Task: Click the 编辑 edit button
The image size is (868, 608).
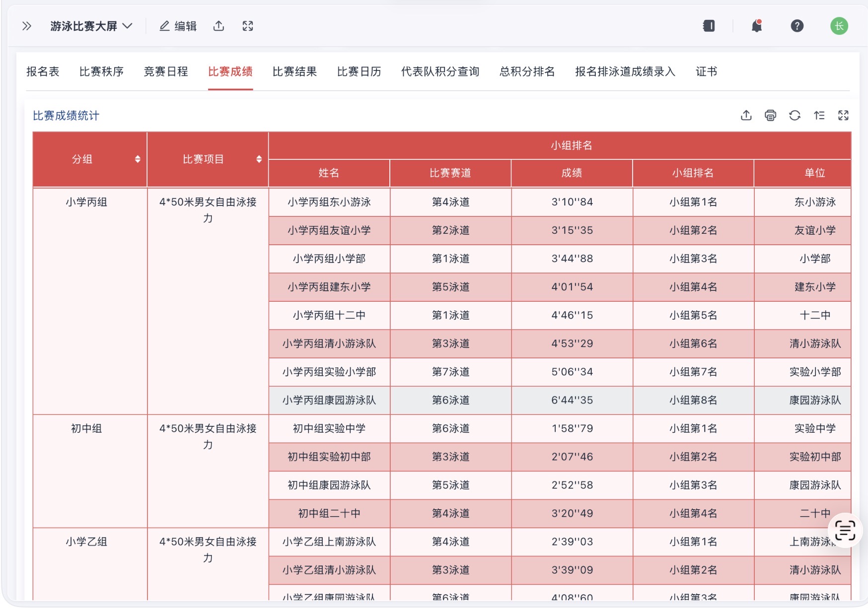Action: (x=178, y=26)
